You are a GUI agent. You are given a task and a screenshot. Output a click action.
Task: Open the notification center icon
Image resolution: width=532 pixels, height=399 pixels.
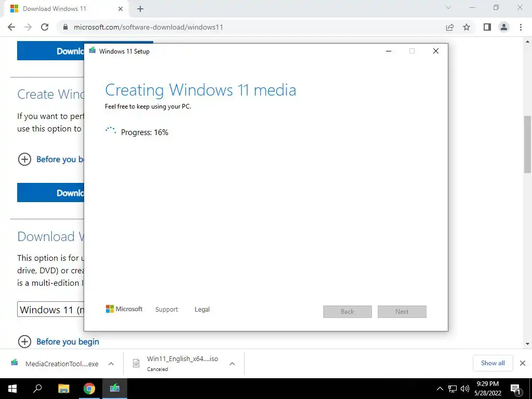(516, 389)
